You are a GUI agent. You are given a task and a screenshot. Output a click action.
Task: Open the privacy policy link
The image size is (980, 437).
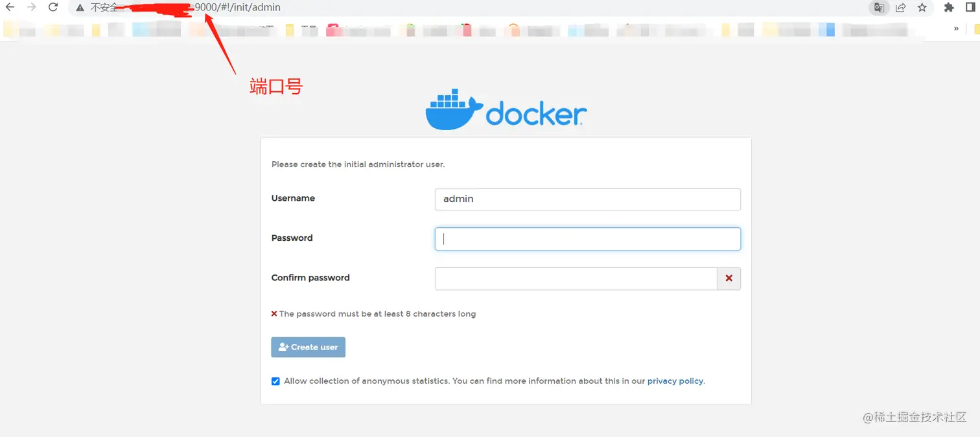pos(675,381)
